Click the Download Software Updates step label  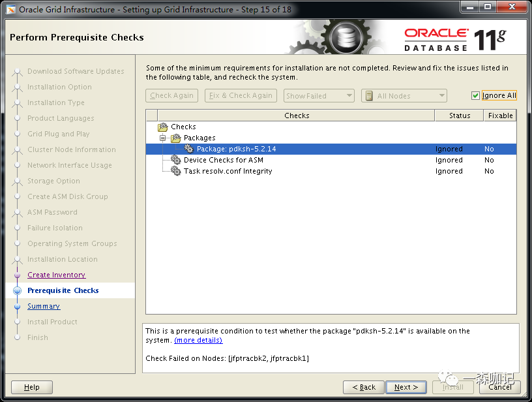coord(76,71)
